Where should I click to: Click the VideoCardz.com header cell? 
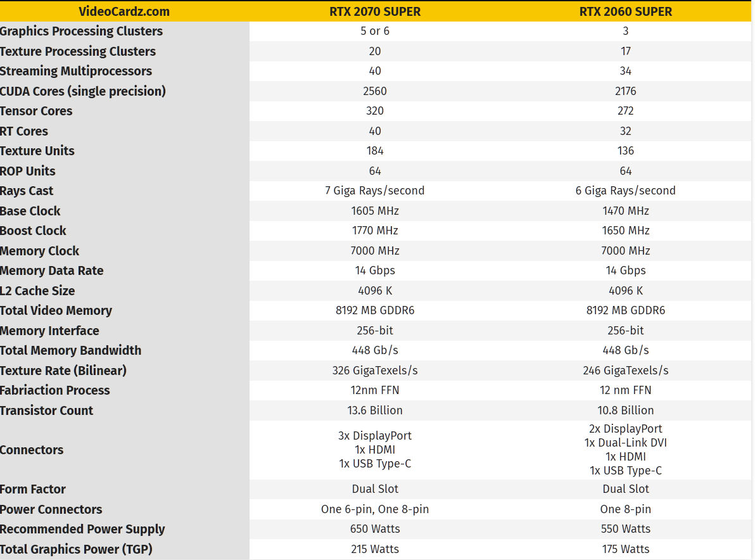[124, 11]
